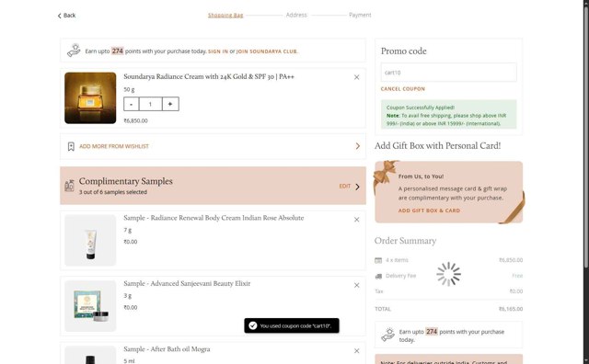Image resolution: width=589 pixels, height=364 pixels.
Task: Open Soundarya Radiance Cream product title
Action: [209, 76]
